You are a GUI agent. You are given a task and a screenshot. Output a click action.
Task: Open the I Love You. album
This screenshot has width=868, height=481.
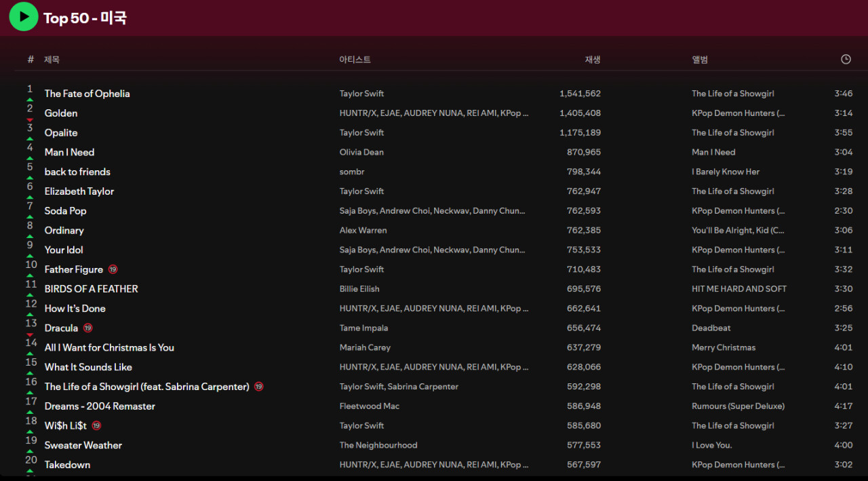pyautogui.click(x=712, y=445)
